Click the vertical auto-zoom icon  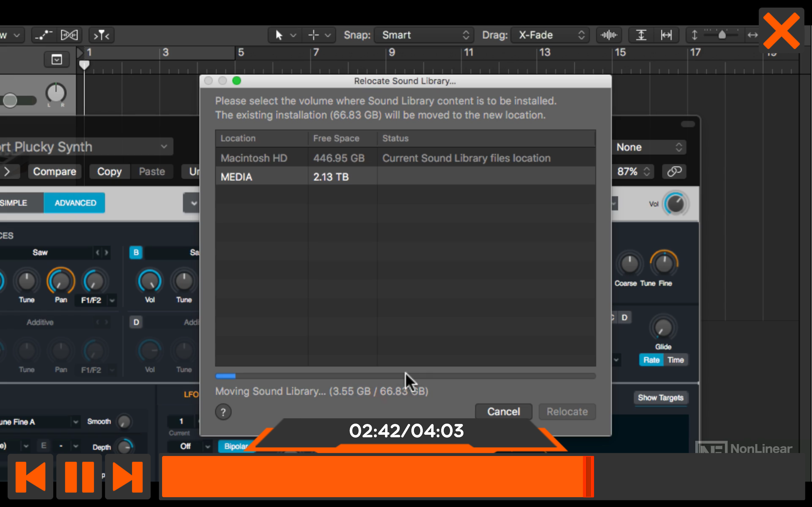pyautogui.click(x=640, y=35)
